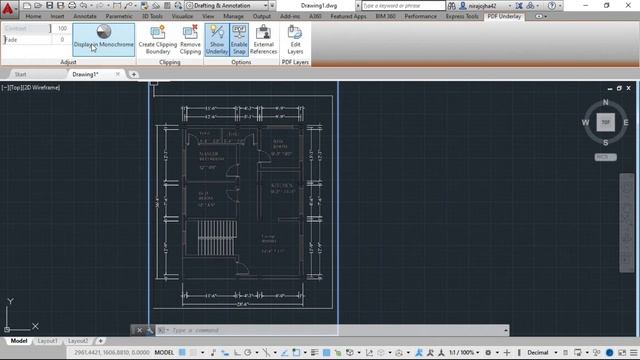
Task: Toggle hardware acceleration blue circle icon
Action: 609,353
